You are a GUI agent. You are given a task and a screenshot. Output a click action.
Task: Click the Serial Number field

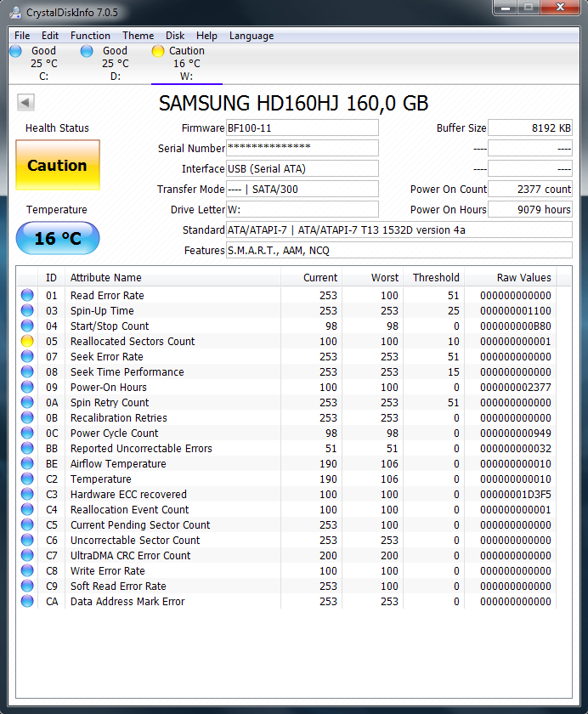(302, 148)
